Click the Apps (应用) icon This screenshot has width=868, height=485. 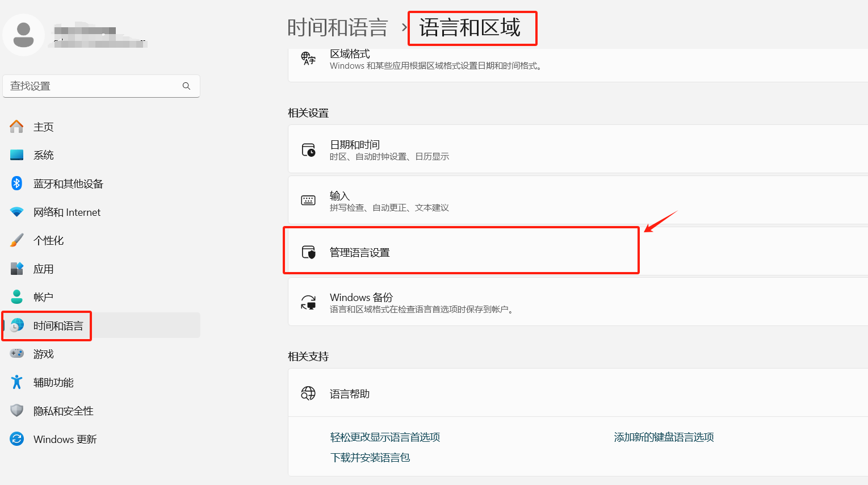point(17,269)
